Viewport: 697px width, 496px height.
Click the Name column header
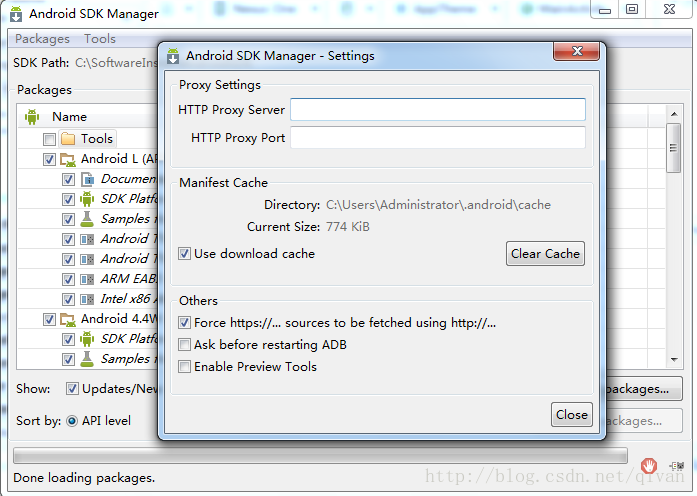tap(69, 117)
